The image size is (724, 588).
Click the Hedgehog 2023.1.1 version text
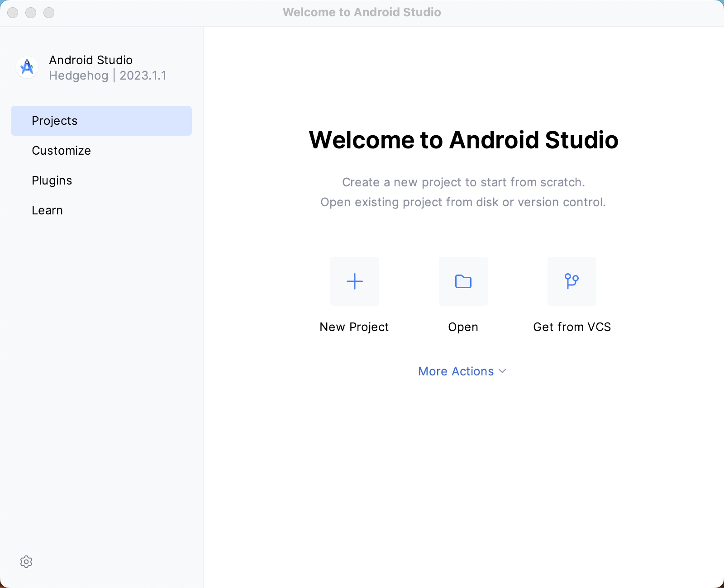pyautogui.click(x=107, y=75)
